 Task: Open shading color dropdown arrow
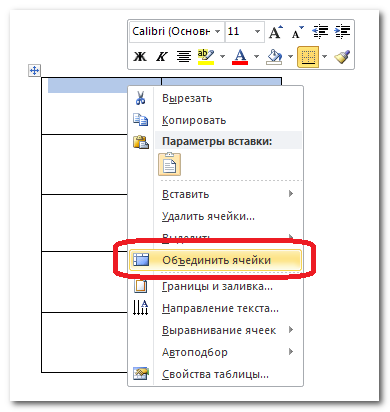point(290,57)
